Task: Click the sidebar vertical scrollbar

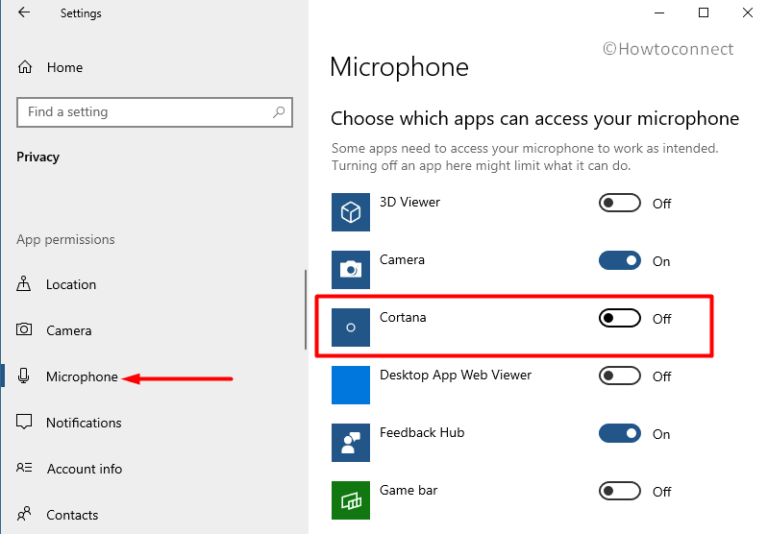Action: [306, 309]
